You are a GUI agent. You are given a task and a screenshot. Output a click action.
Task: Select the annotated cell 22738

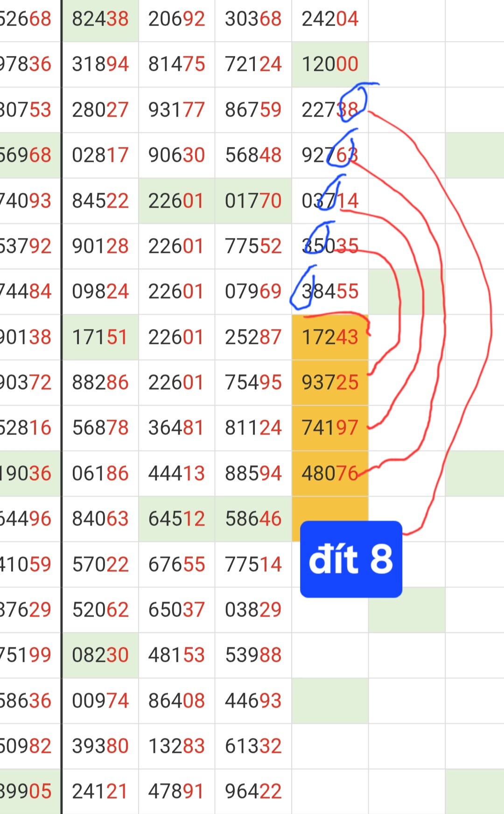[x=330, y=110]
